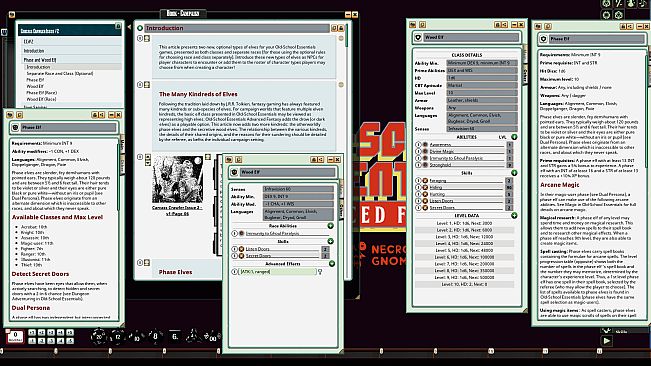Expand the Stronghold ability details
The height and width of the screenshot is (366, 651).
tap(418, 165)
